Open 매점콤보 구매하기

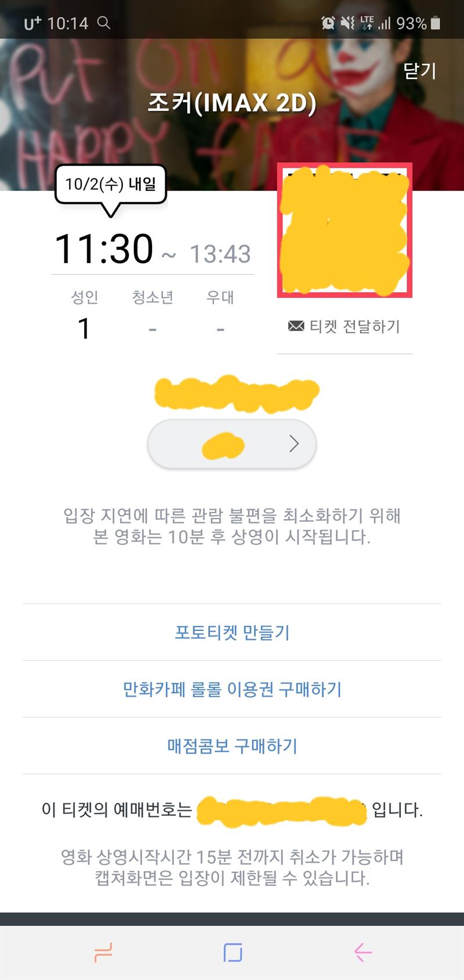click(232, 745)
